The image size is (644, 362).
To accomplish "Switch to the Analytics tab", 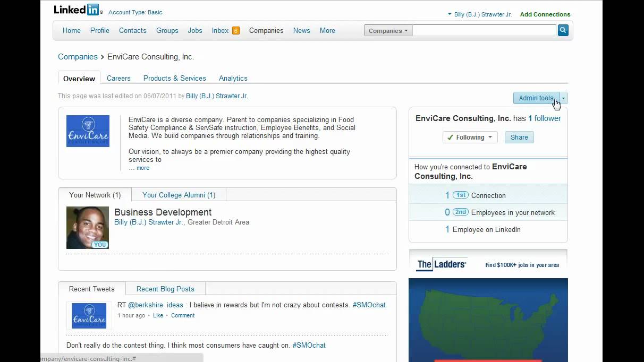I will point(233,78).
